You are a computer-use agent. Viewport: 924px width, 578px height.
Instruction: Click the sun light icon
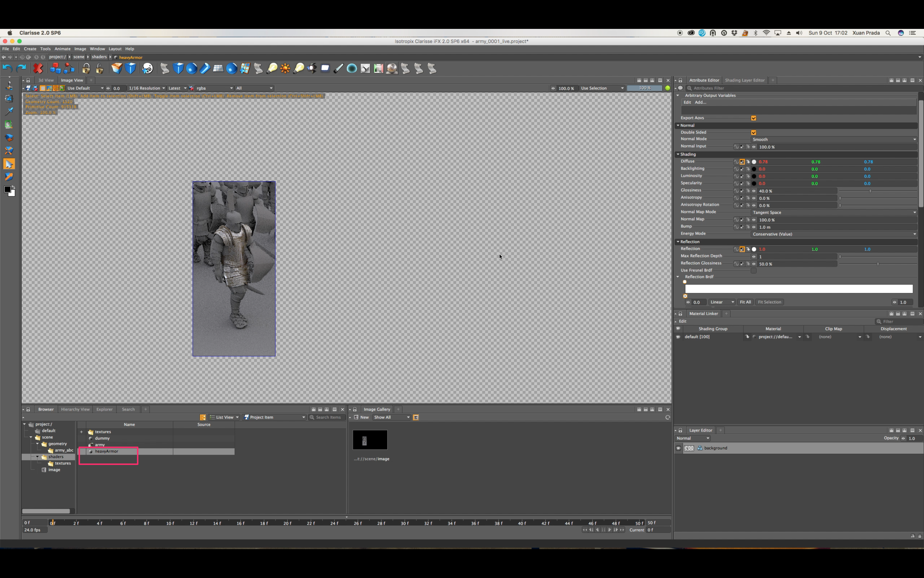point(285,68)
